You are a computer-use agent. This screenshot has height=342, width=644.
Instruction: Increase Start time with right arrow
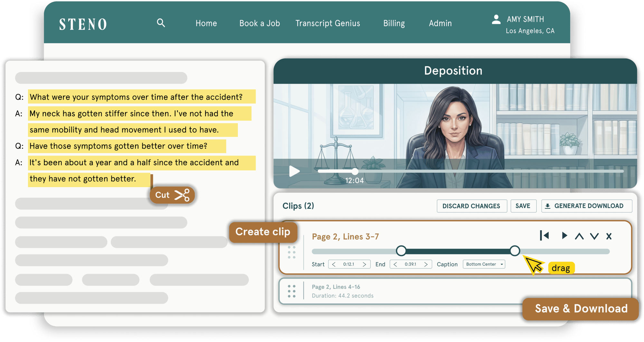coord(365,264)
